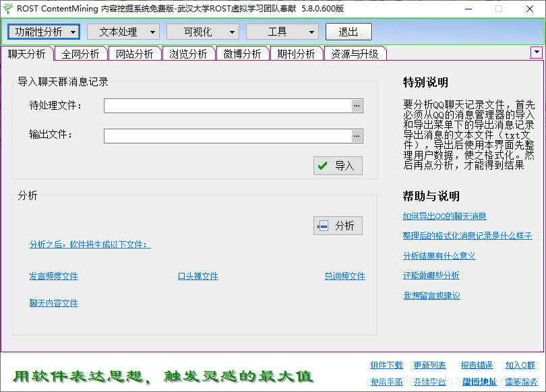Close the ROST ContentMining window
This screenshot has height=392, width=546.
click(530, 9)
